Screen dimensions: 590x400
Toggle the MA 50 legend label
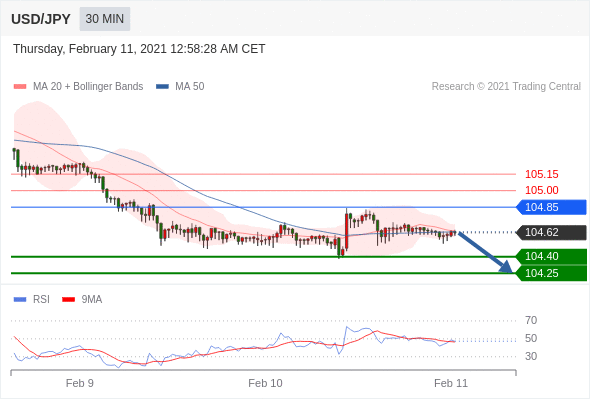point(190,87)
